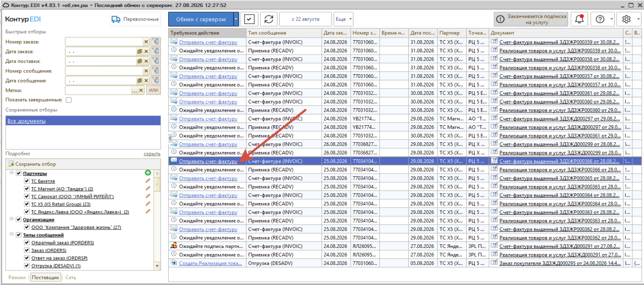This screenshot has width=644, height=285.
Task: Click the checkmark box toolbar icon
Action: 249,19
